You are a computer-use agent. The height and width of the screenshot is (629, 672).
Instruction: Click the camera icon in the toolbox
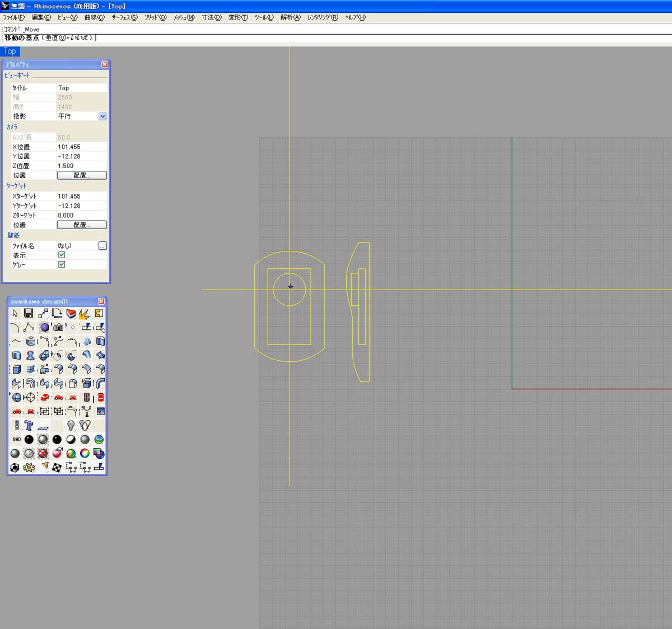(x=58, y=328)
